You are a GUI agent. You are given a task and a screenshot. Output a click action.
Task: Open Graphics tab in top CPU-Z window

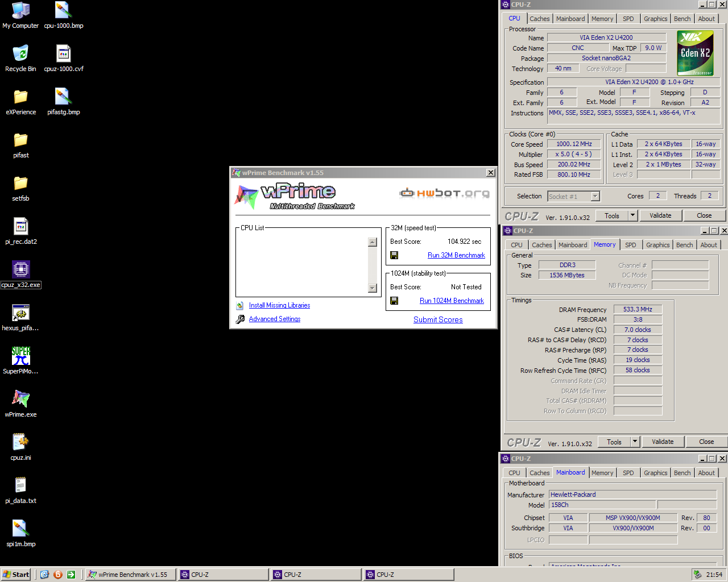655,19
